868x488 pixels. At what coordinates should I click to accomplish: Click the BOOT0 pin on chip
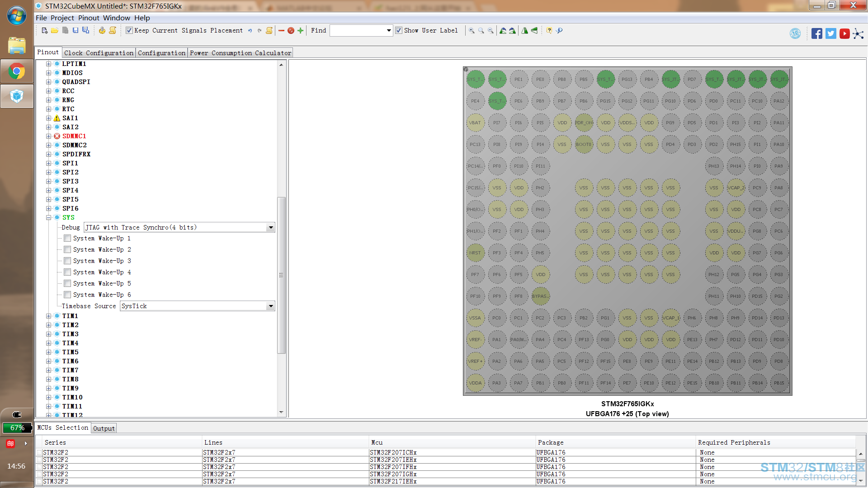[x=584, y=144]
